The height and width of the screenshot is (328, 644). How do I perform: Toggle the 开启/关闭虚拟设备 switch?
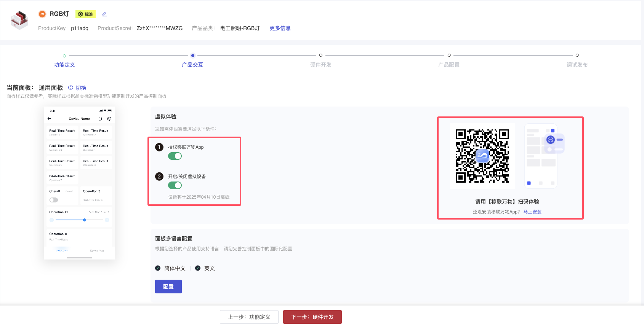(175, 185)
